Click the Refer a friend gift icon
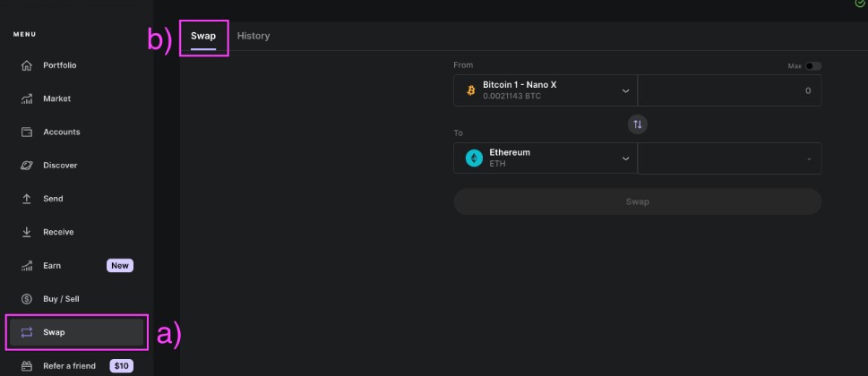Screen dimensions: 868x376 click(27, 365)
